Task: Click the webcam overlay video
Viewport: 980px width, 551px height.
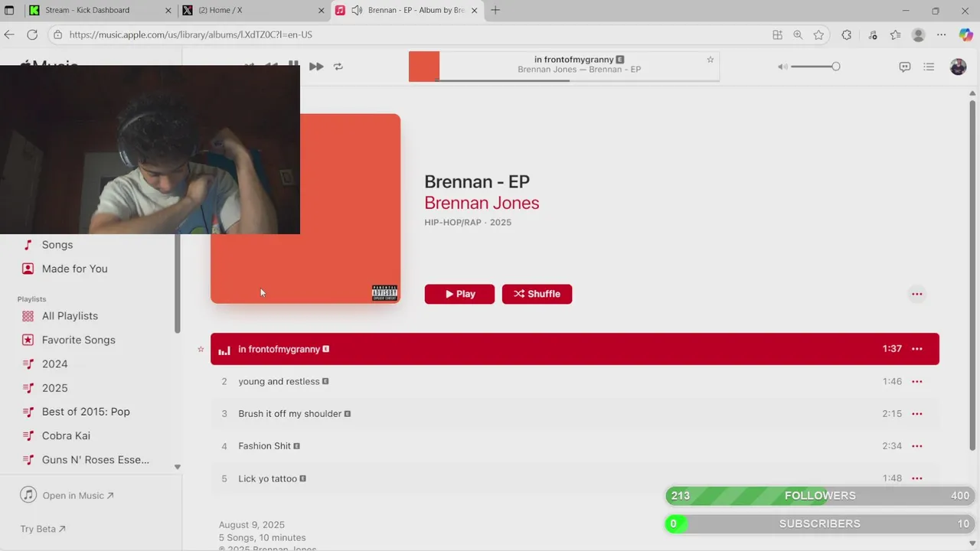Action: pyautogui.click(x=150, y=149)
